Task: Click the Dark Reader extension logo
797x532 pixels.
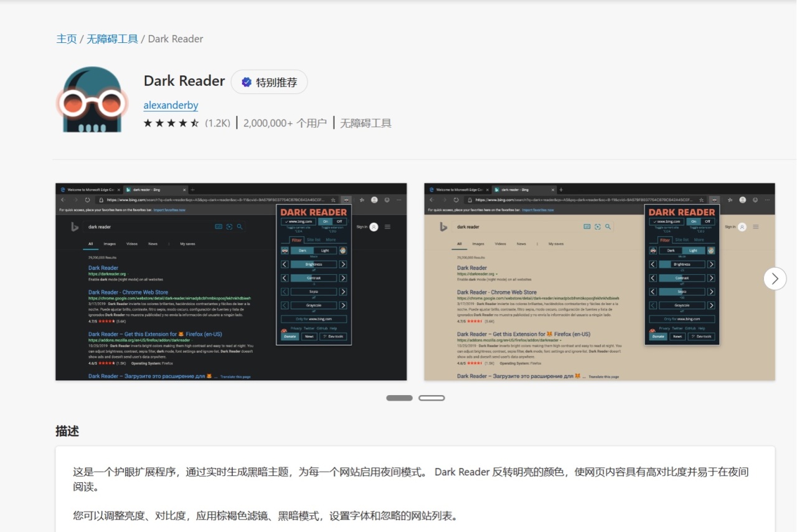Action: (92, 99)
